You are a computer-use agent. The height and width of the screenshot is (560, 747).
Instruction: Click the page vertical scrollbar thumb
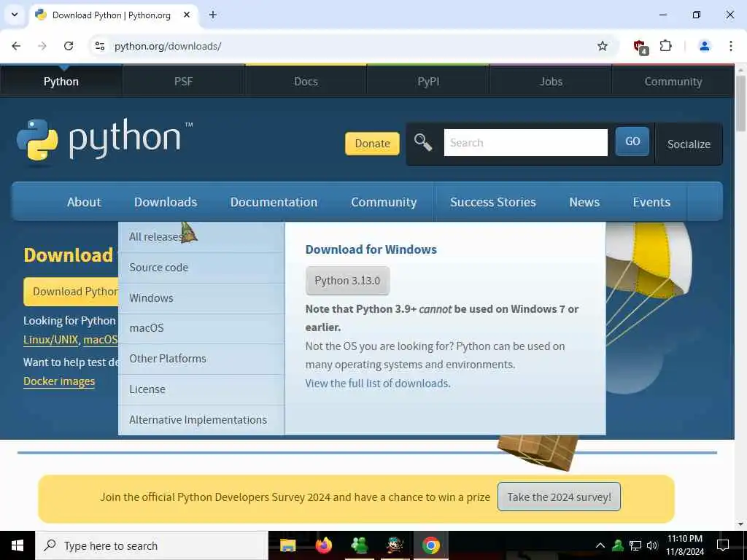[x=740, y=102]
